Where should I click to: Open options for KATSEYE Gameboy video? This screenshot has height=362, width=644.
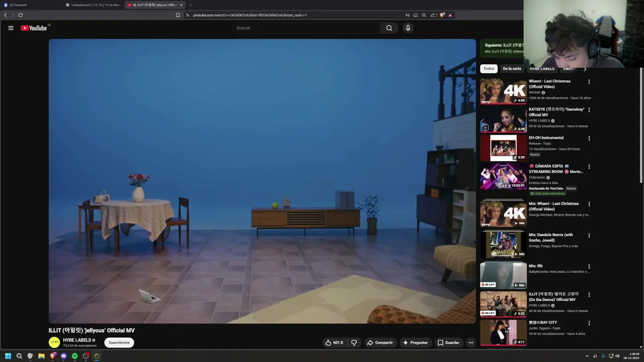pos(589,110)
